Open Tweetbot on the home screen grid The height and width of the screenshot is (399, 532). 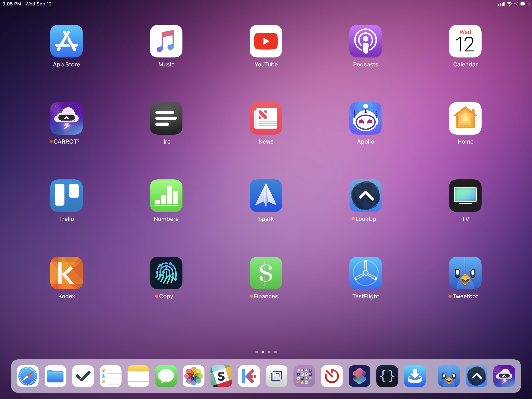465,273
